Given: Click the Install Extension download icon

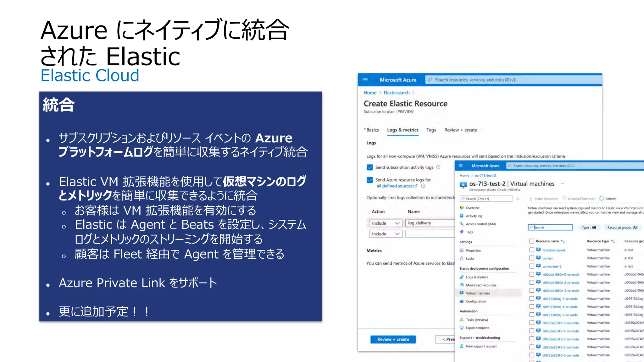Looking at the screenshot, I should pyautogui.click(x=531, y=199).
